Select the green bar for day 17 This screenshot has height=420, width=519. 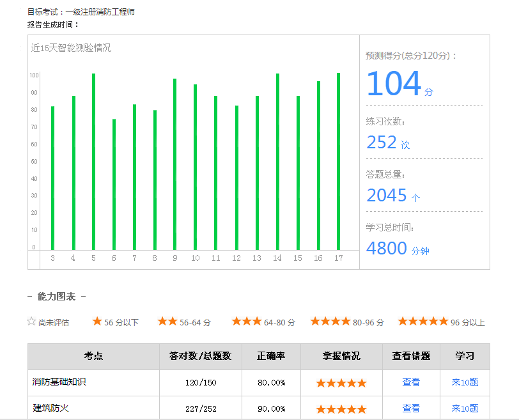coord(338,161)
